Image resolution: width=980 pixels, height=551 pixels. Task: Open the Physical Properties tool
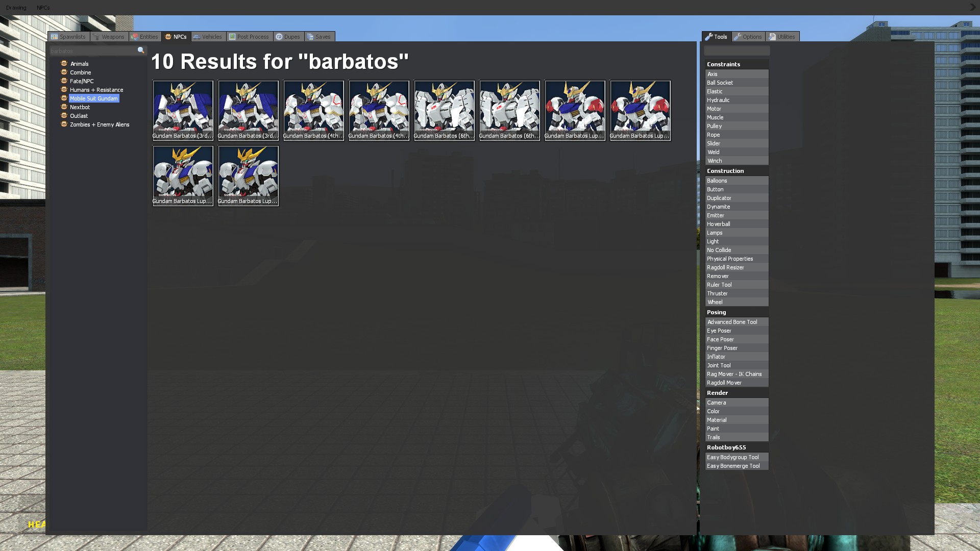[x=737, y=259]
